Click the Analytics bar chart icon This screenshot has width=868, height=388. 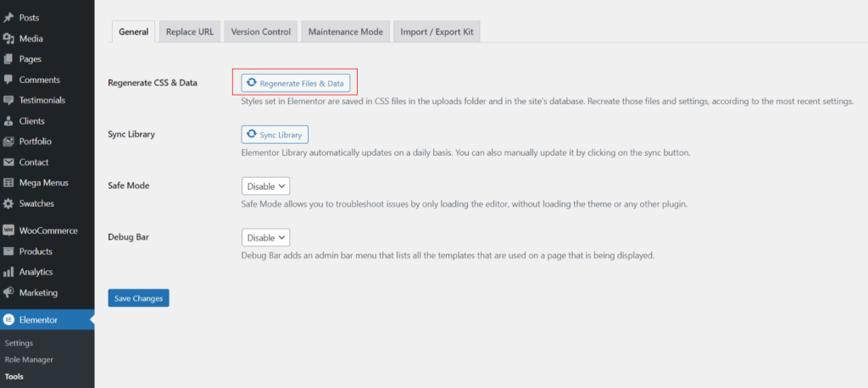pos(8,272)
